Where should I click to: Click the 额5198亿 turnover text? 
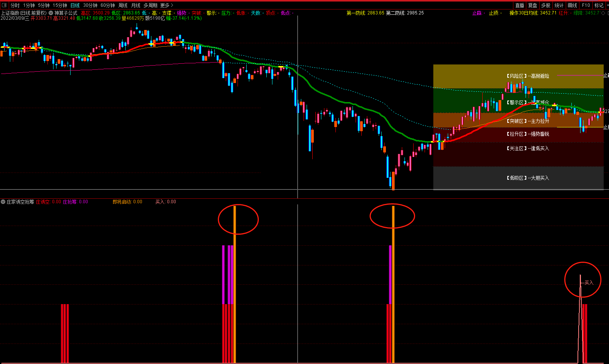pos(155,18)
